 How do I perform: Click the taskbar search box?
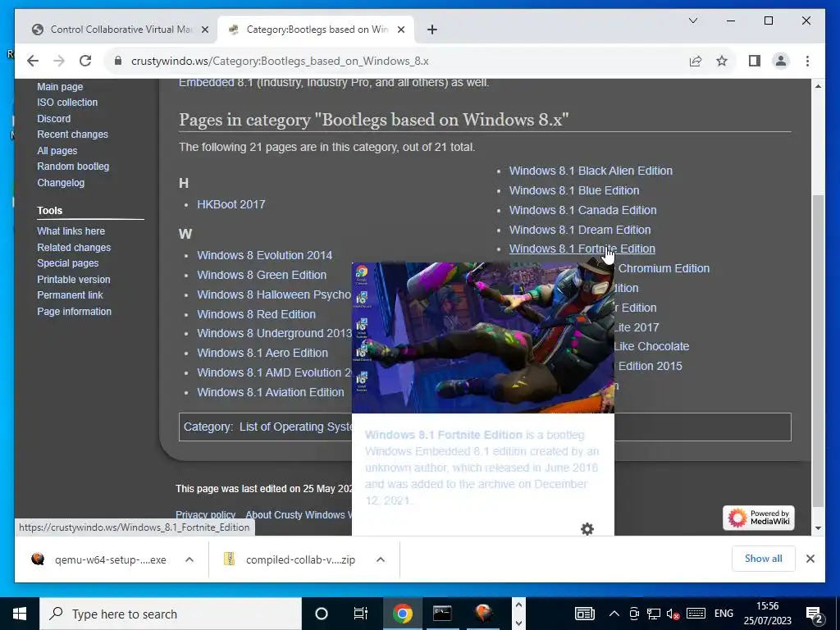[x=171, y=614]
